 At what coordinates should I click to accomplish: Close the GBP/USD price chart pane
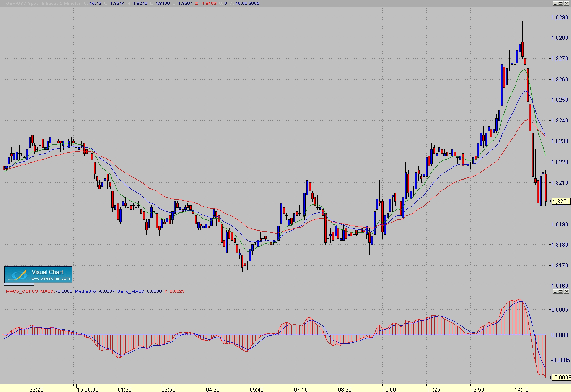point(567,4)
